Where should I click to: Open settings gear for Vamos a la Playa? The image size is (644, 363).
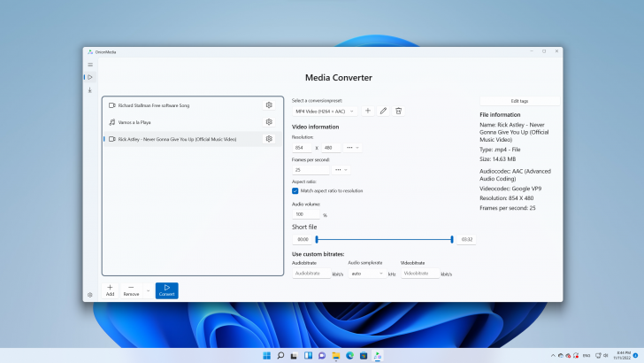(x=269, y=122)
